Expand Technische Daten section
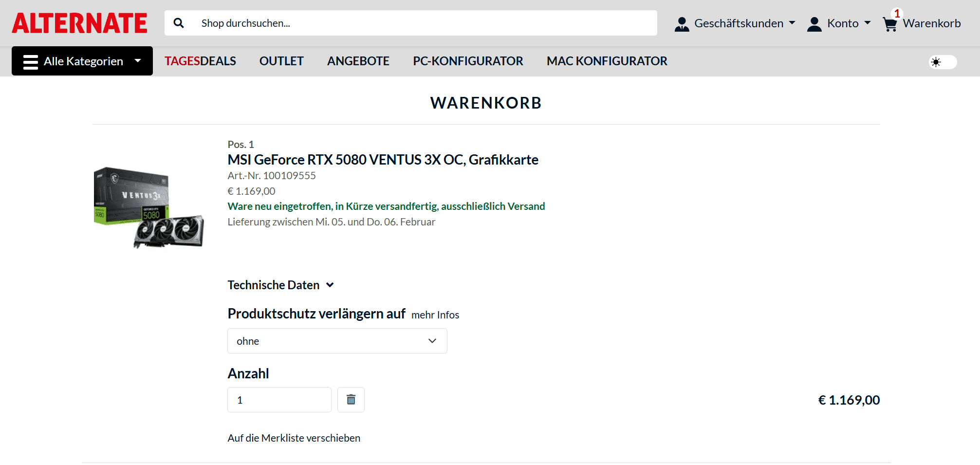Screen dimensions: 980x465 point(280,285)
